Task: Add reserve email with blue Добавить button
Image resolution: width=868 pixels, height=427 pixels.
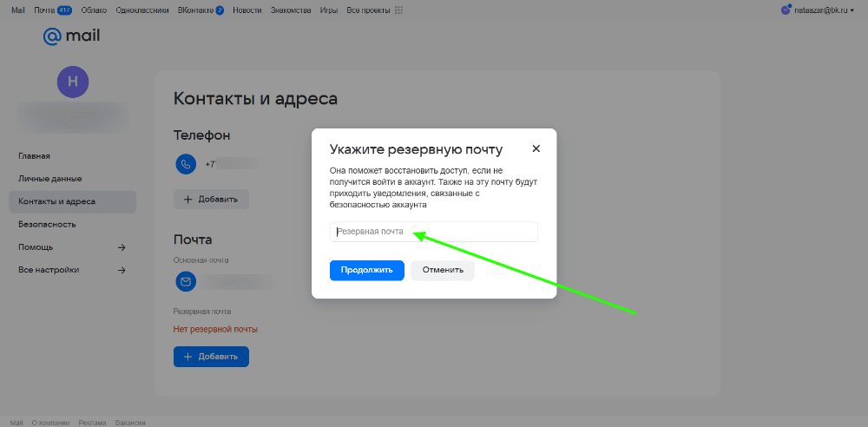Action: (211, 357)
